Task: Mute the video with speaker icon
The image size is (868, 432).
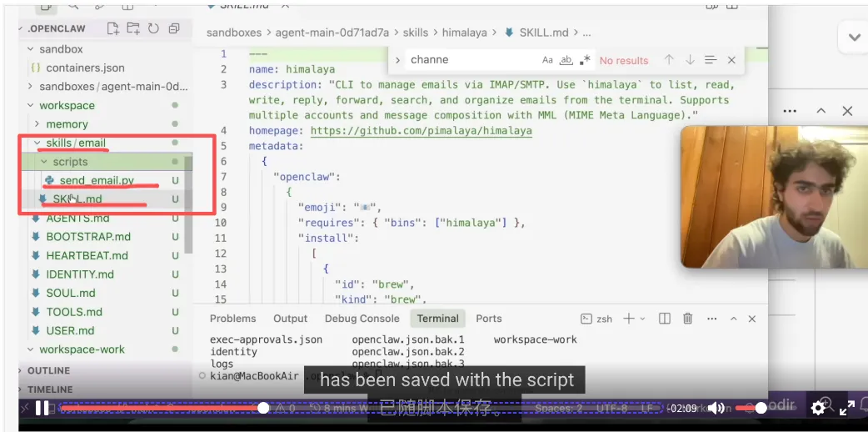Action: tap(716, 409)
